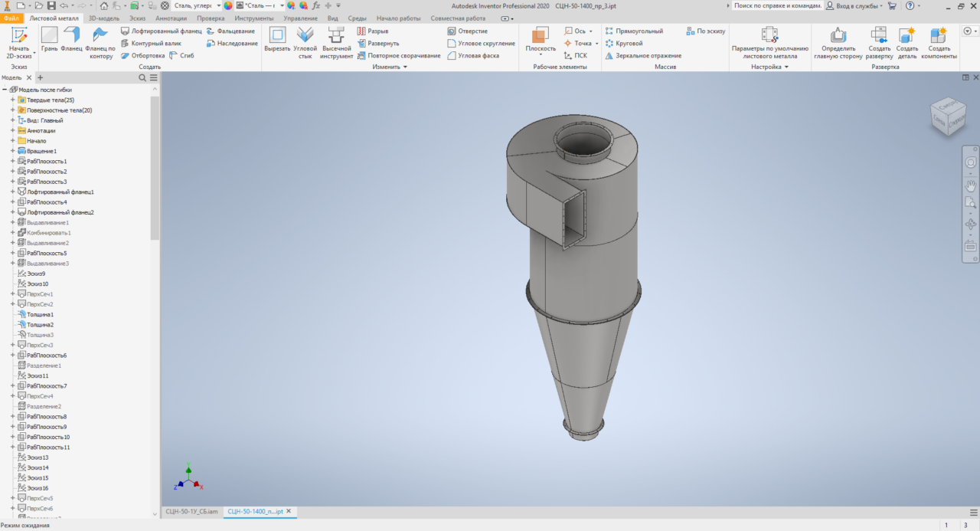This screenshot has height=531, width=980.
Task: Expand the Твердые тела(25) node
Action: point(12,100)
